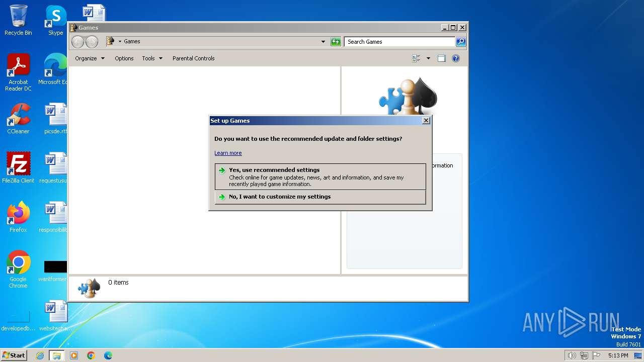Open the Learn more link

click(228, 153)
